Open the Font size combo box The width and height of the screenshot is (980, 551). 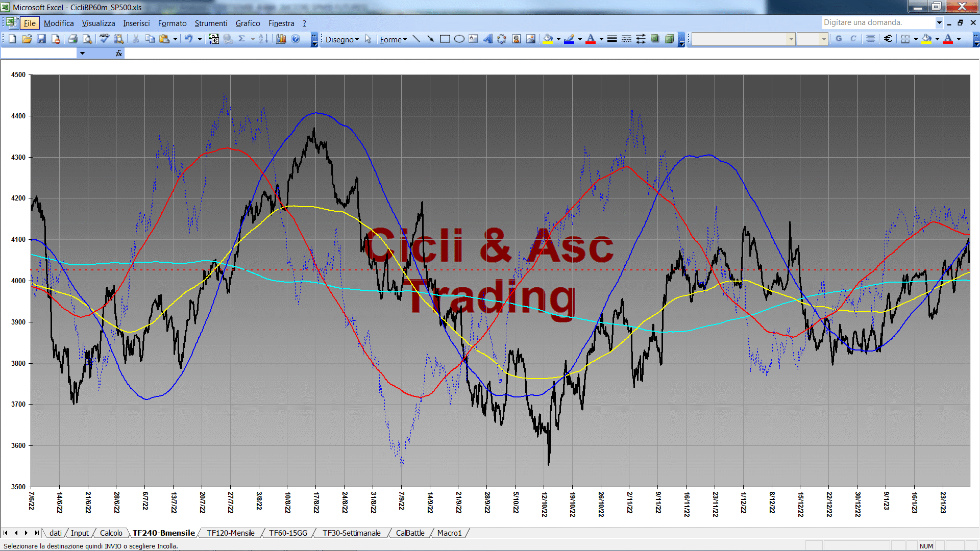812,39
